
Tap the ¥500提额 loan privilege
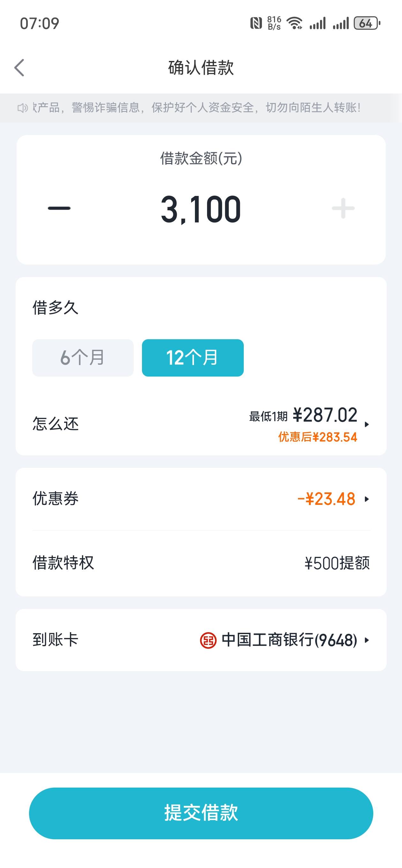[337, 563]
